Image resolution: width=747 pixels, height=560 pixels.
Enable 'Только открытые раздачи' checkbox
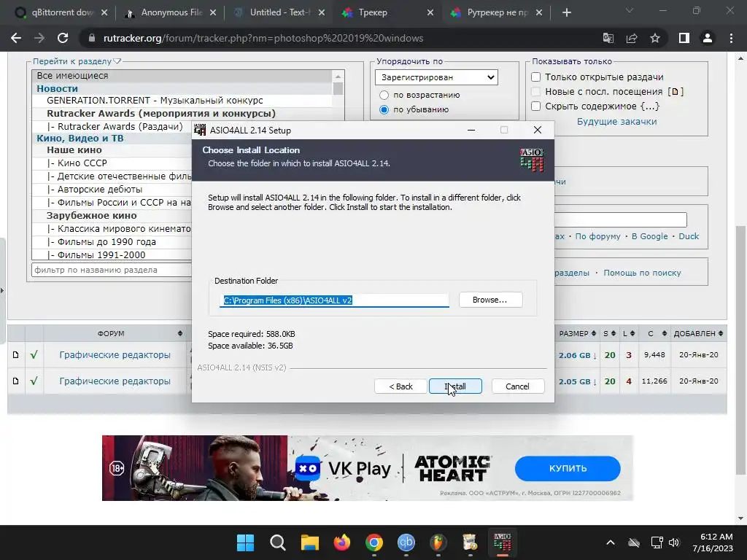[x=536, y=77]
